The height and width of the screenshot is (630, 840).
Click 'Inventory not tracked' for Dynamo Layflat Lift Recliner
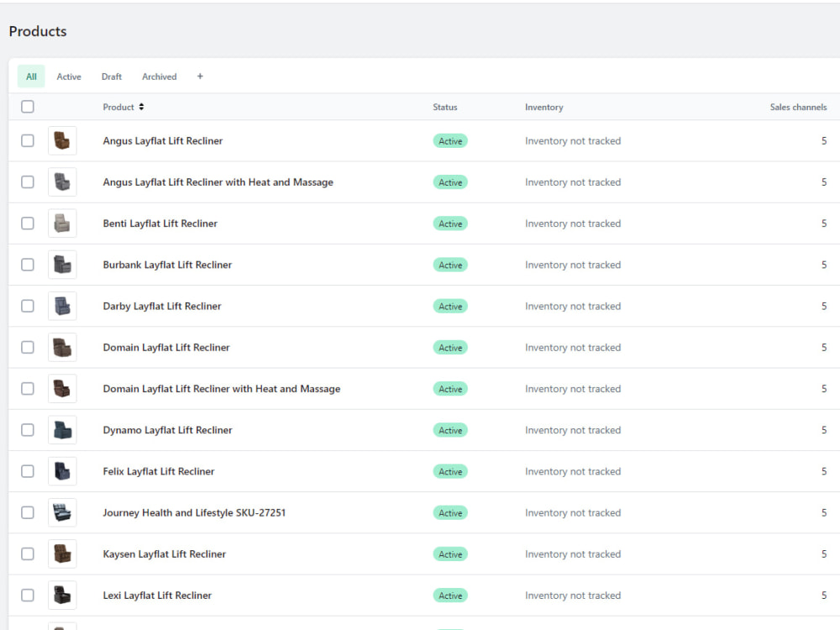pyautogui.click(x=573, y=430)
